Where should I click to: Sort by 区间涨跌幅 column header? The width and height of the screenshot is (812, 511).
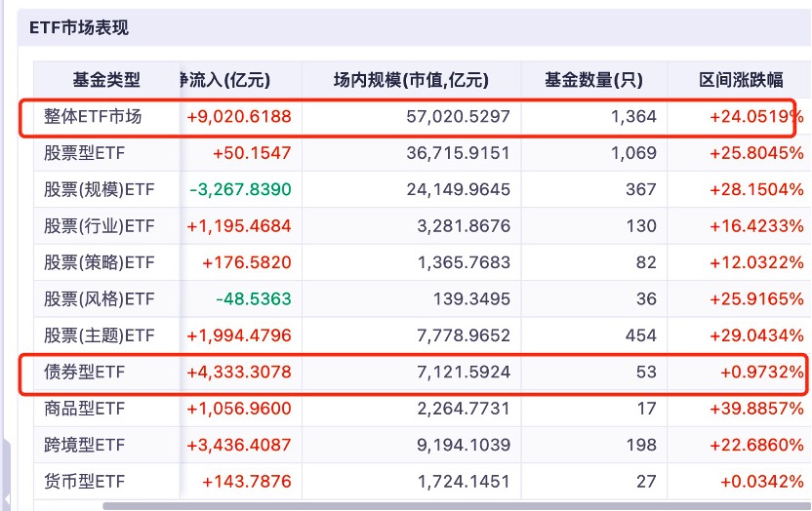[739, 80]
